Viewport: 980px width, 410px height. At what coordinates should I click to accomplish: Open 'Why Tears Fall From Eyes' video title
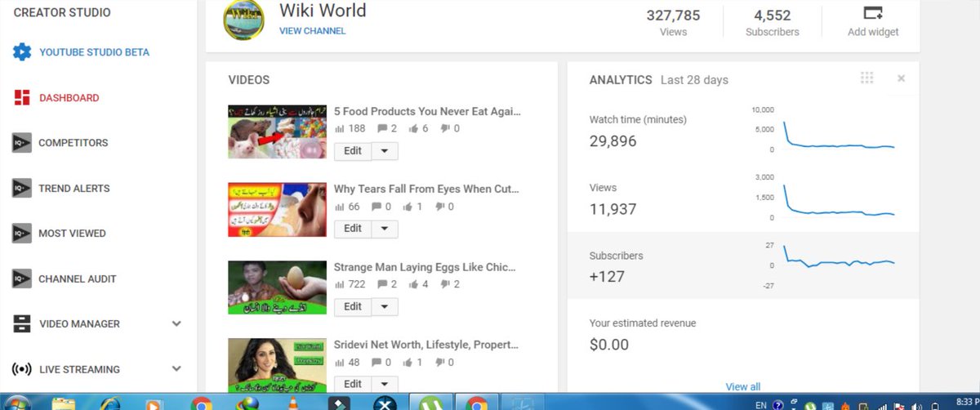(426, 189)
